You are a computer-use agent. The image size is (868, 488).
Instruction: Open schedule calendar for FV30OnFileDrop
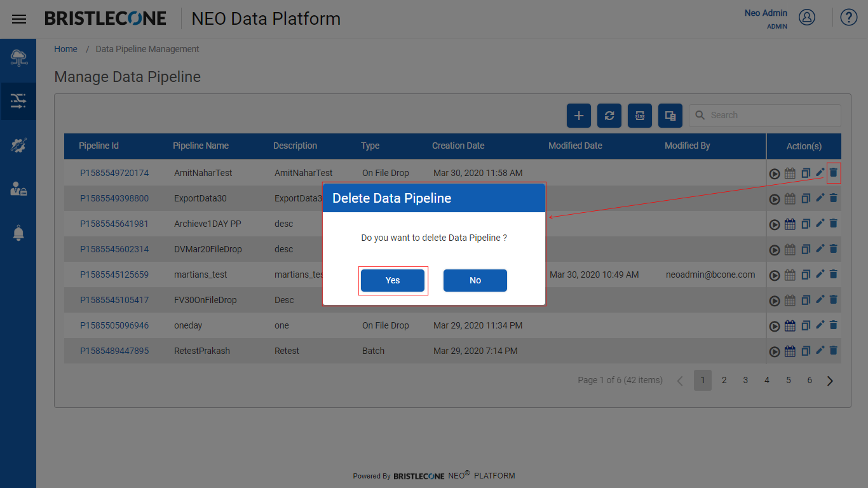790,300
